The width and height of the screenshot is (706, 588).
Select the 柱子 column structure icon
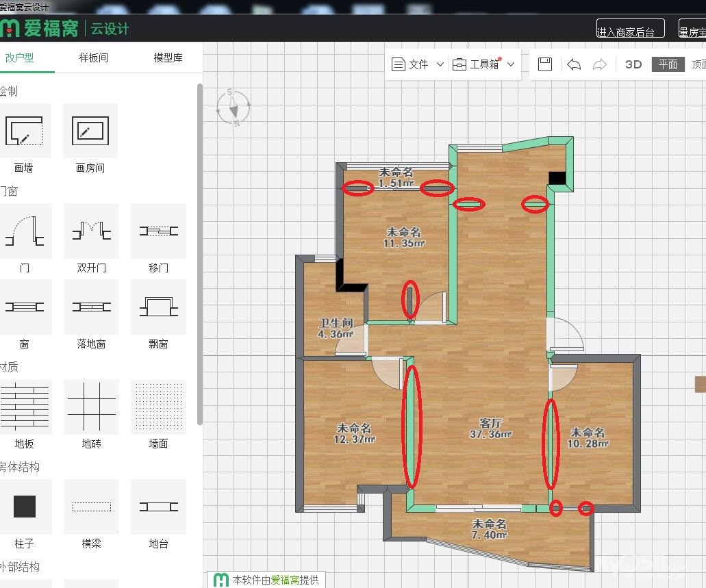(x=24, y=507)
